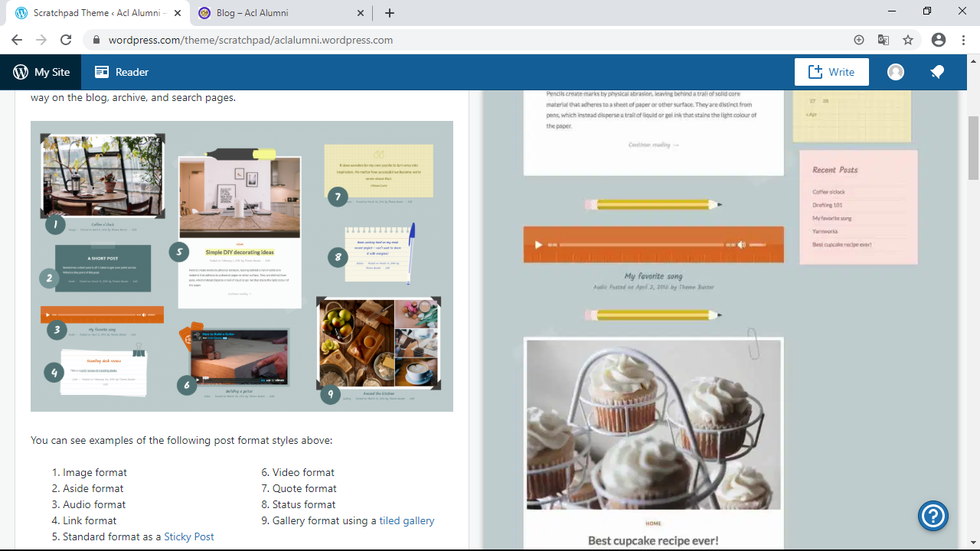Open the Reader feed
This screenshot has width=980, height=551.
[x=122, y=72]
